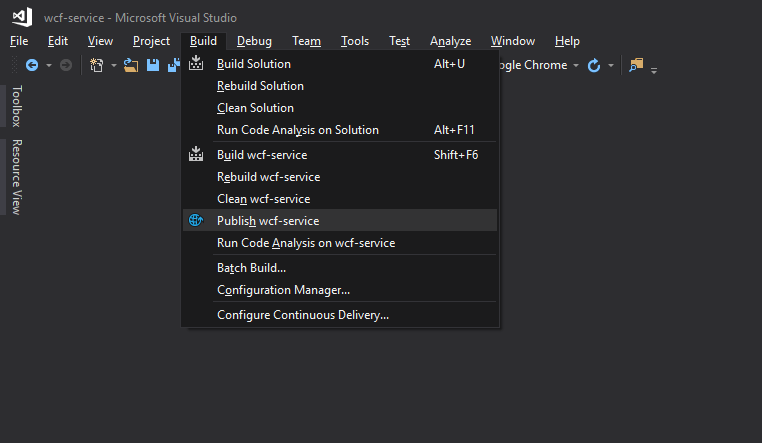Click the Navigate Backward arrow icon

[32, 65]
